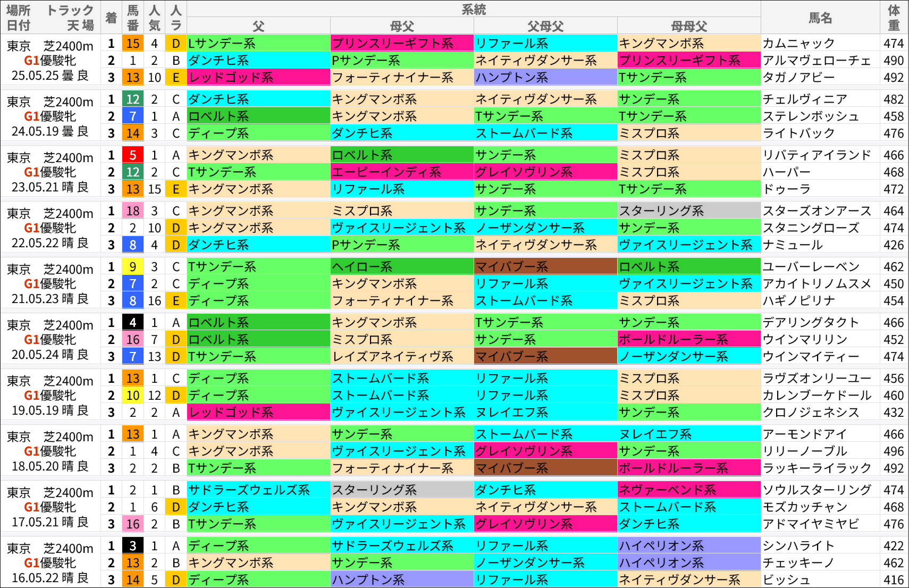Select horse name ハーパー
This screenshot has height=588, width=909.
pos(787,172)
